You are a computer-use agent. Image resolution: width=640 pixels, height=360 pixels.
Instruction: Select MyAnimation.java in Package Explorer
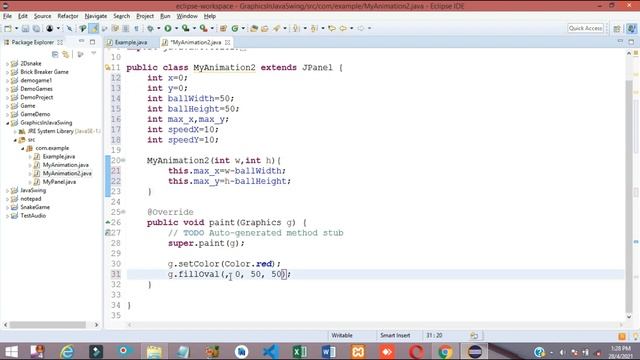point(66,165)
